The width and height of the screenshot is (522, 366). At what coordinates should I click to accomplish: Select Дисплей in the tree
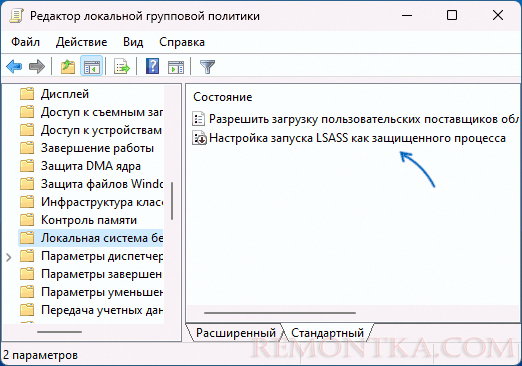tap(65, 94)
